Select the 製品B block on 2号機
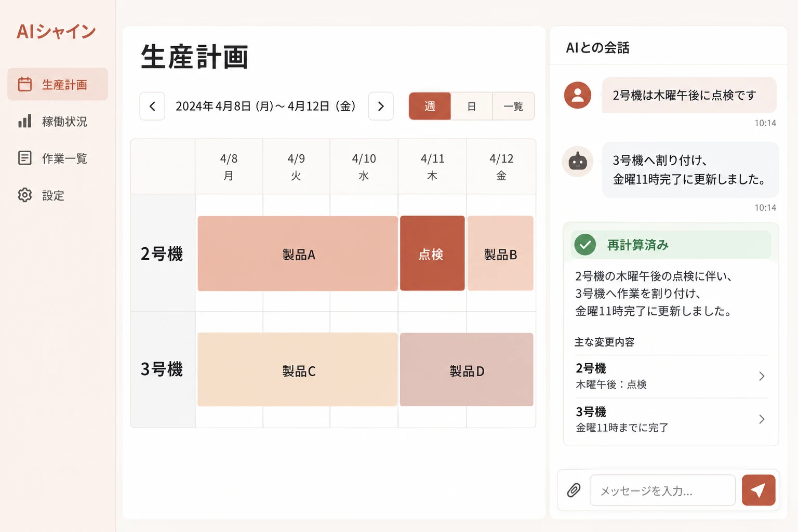The width and height of the screenshot is (798, 532). 500,254
